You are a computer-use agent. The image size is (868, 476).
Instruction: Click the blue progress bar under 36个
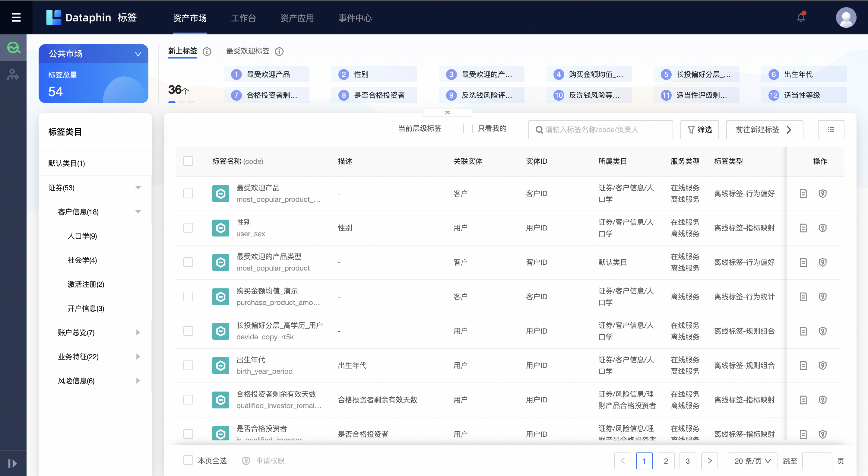coord(172,103)
